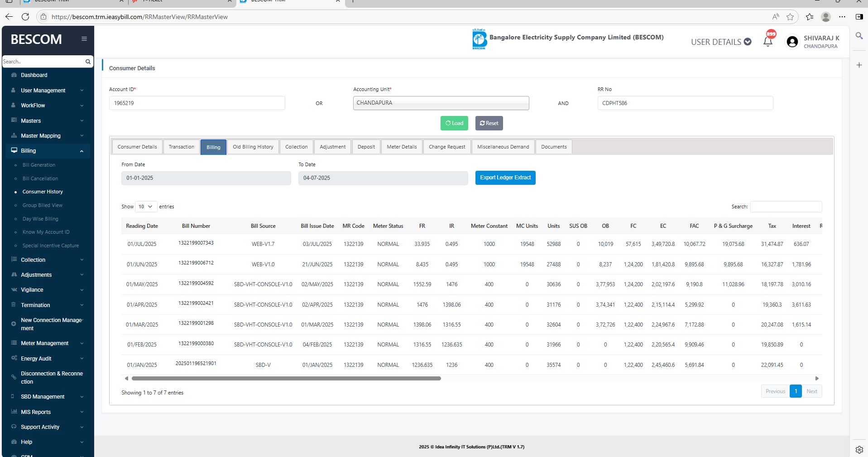Image resolution: width=868 pixels, height=457 pixels.
Task: Open the Adjustment tab
Action: coord(332,147)
